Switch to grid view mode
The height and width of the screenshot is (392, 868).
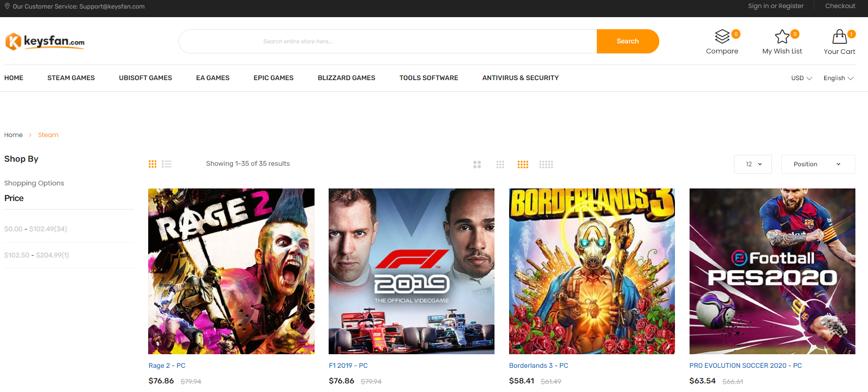point(152,164)
